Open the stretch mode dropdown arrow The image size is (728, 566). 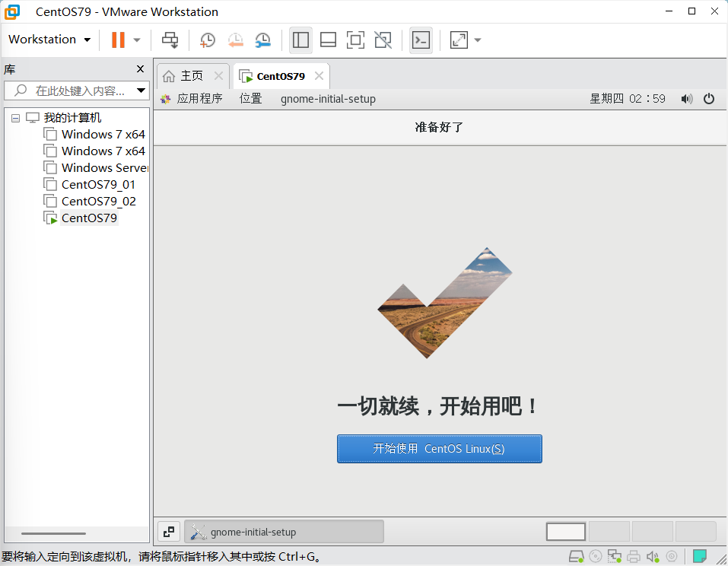478,40
